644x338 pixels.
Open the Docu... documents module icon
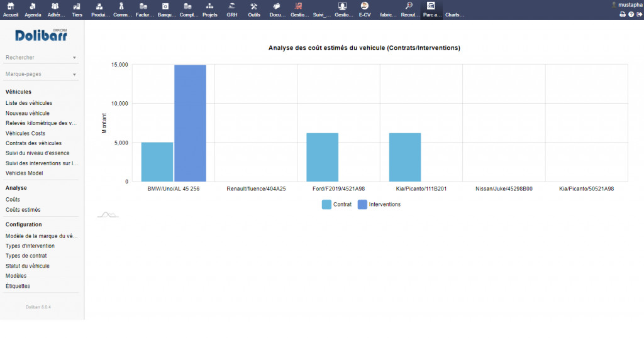tap(277, 6)
